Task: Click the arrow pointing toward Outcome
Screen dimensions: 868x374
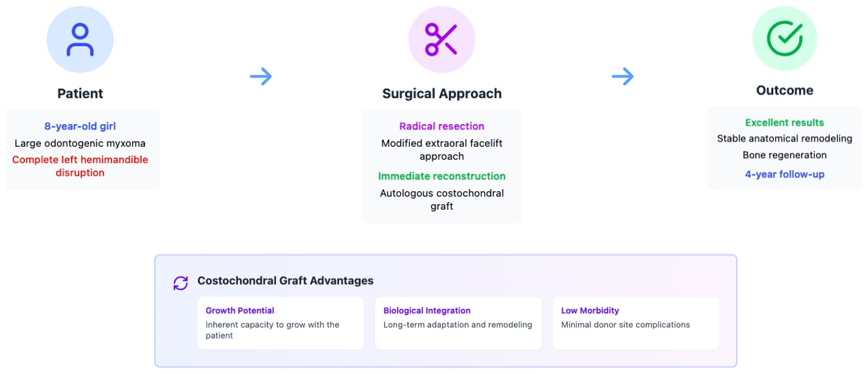Action: (x=622, y=77)
